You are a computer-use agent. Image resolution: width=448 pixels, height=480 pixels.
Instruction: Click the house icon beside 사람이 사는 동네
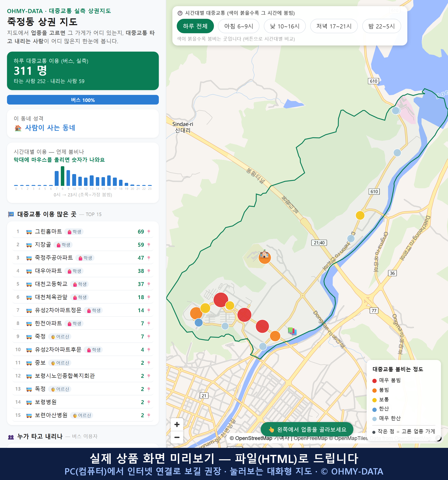click(x=18, y=128)
